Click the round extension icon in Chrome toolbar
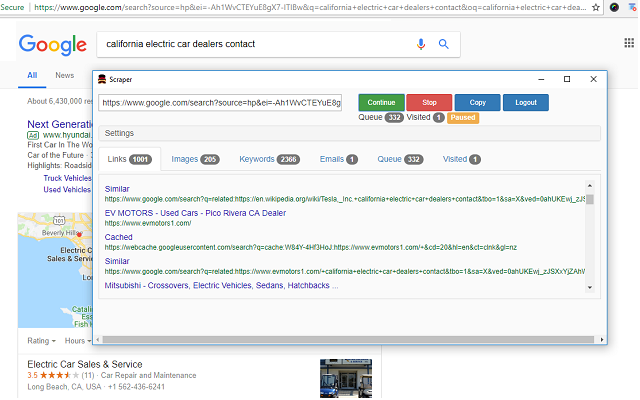 pyautogui.click(x=614, y=7)
